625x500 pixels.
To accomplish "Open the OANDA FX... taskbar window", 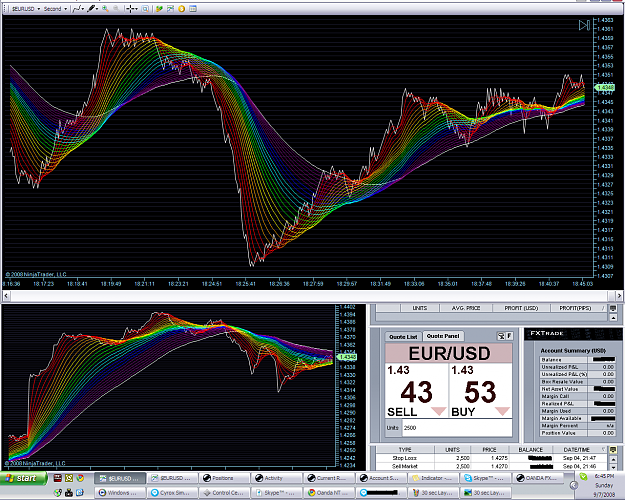I will pos(538,478).
